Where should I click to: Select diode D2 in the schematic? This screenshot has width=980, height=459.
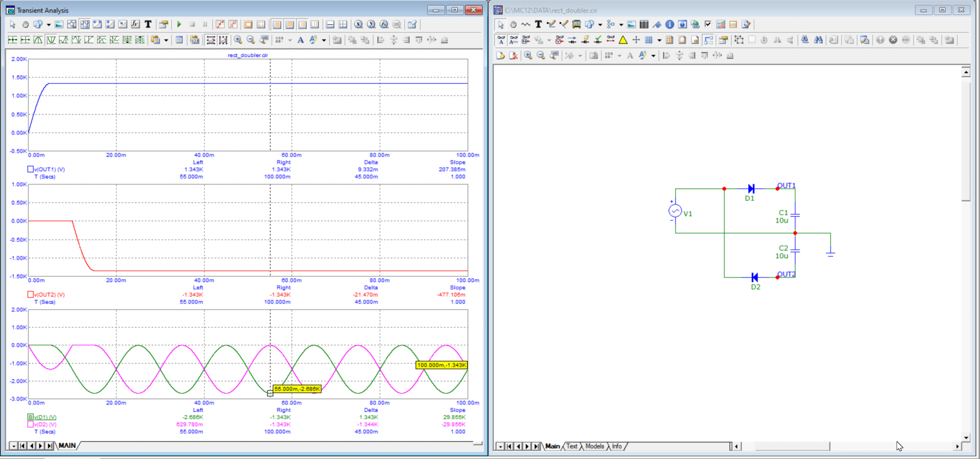[755, 278]
